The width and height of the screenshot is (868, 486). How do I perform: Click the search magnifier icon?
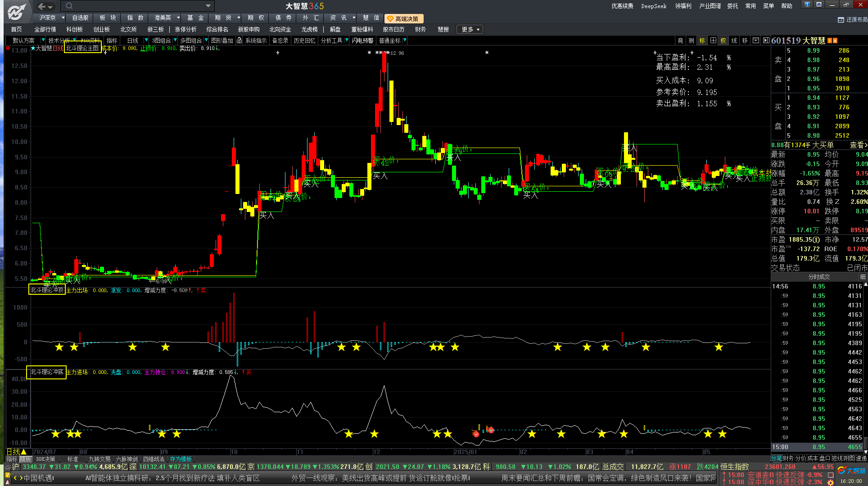point(69,6)
